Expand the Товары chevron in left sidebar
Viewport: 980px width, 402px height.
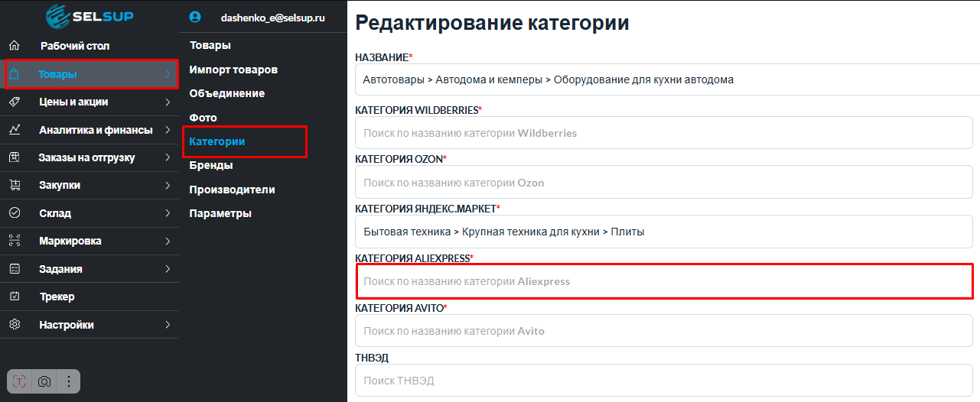pyautogui.click(x=168, y=74)
